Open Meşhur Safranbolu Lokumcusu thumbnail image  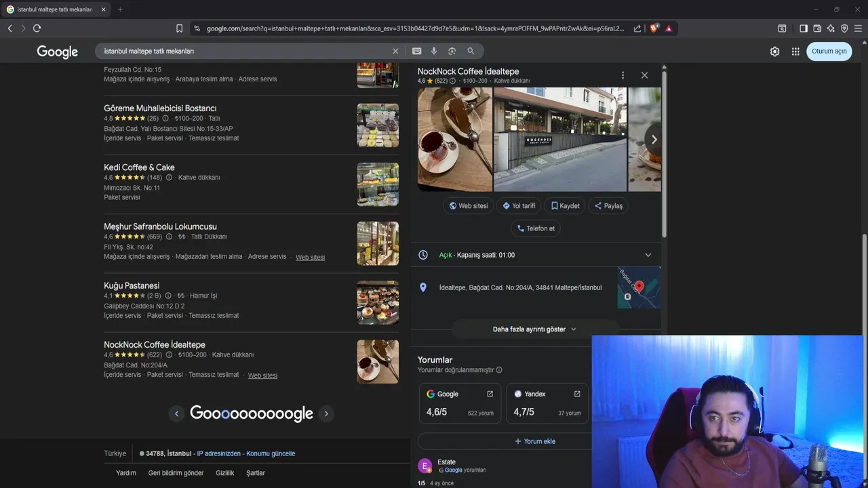(378, 243)
